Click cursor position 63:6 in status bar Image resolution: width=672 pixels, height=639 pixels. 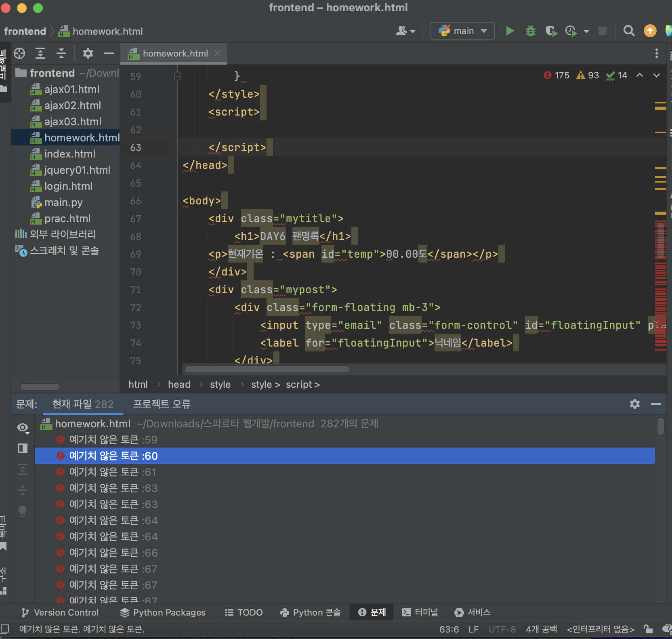tap(449, 629)
